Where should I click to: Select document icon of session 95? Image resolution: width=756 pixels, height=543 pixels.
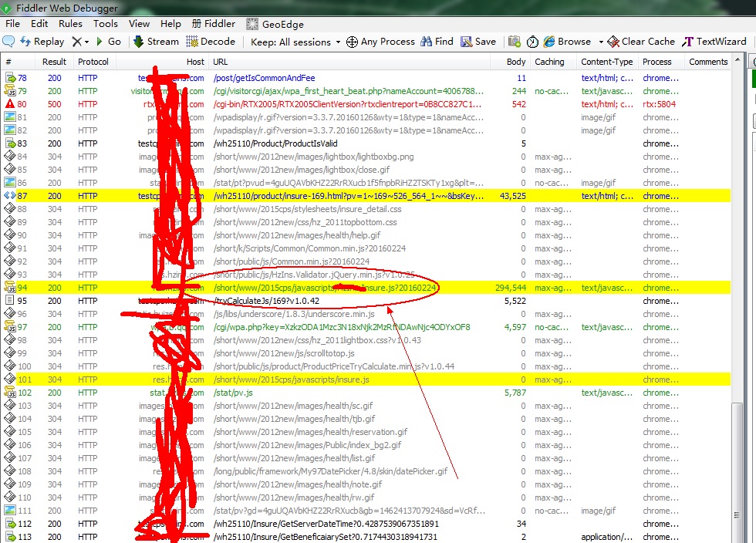[9, 301]
